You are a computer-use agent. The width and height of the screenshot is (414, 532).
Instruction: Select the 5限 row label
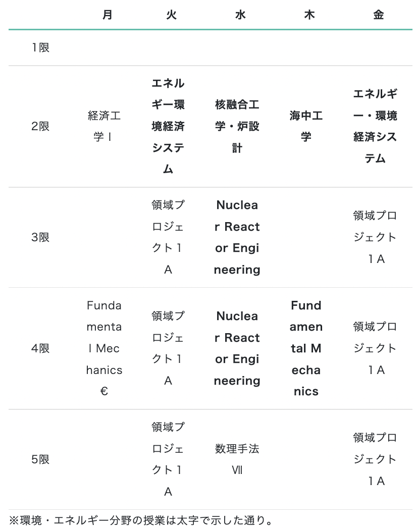(40, 459)
